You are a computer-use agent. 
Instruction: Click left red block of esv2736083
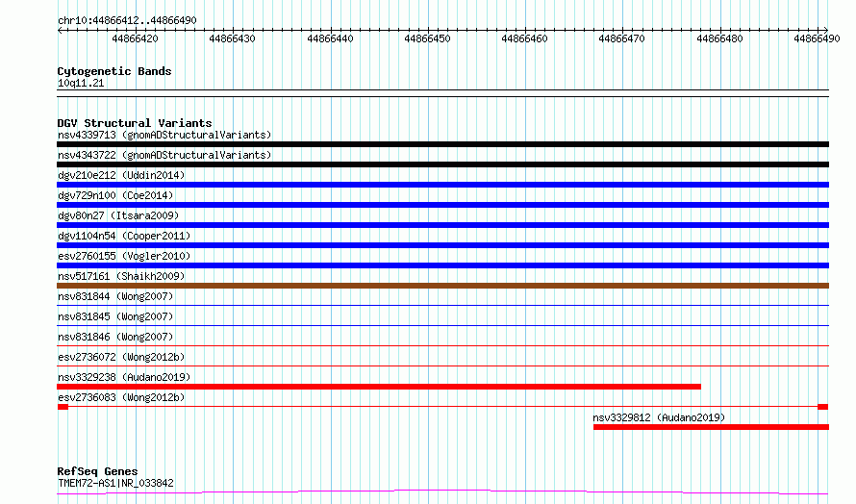pyautogui.click(x=63, y=407)
